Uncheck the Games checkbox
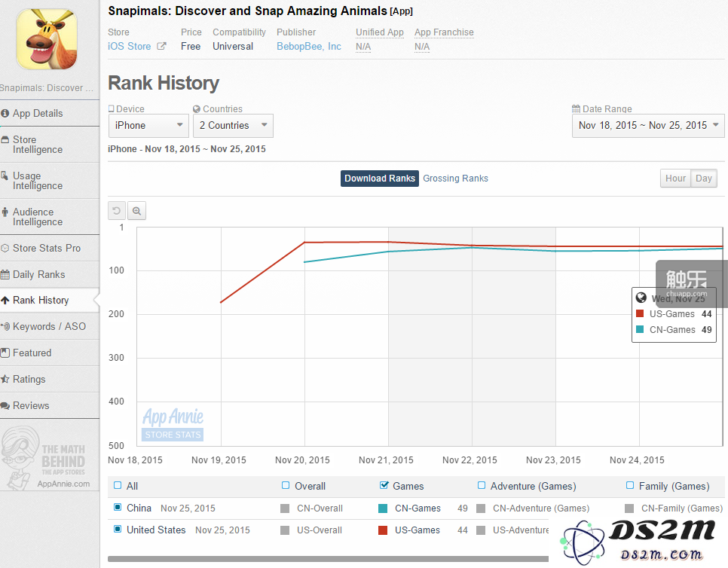Image resolution: width=728 pixels, height=568 pixels. pos(384,485)
